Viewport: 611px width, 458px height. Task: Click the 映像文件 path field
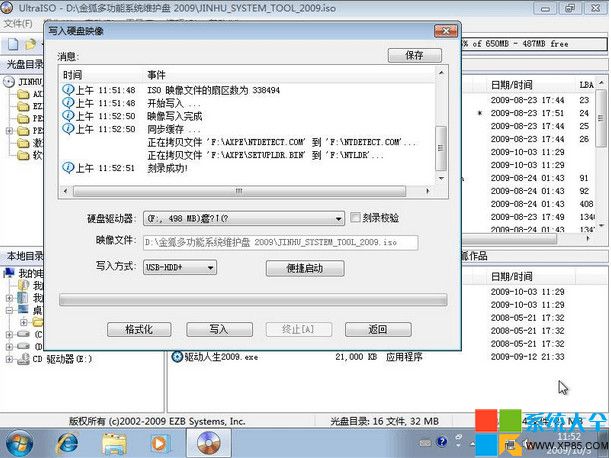click(x=281, y=242)
